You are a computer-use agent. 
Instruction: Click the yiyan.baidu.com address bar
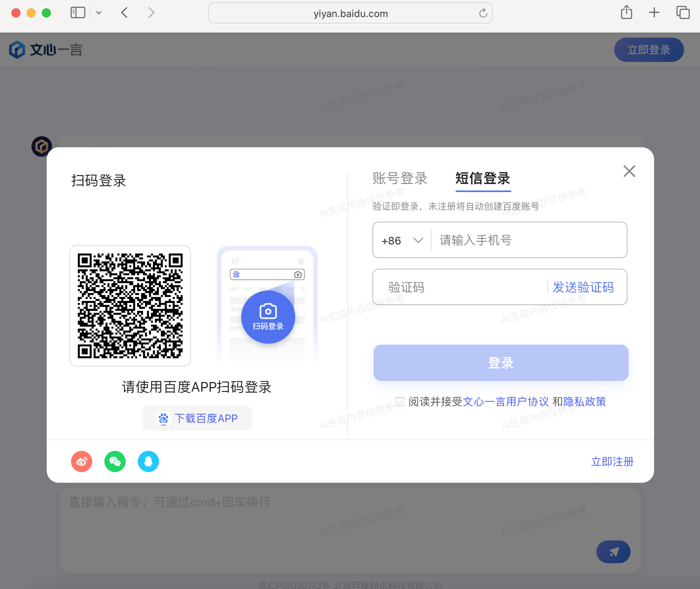[350, 13]
